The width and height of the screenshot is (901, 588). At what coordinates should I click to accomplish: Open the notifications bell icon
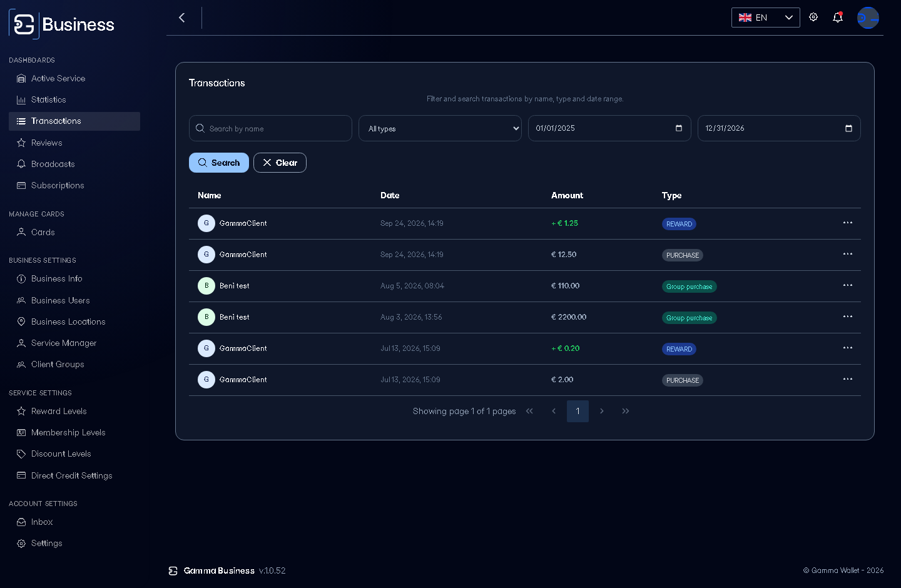(x=838, y=18)
